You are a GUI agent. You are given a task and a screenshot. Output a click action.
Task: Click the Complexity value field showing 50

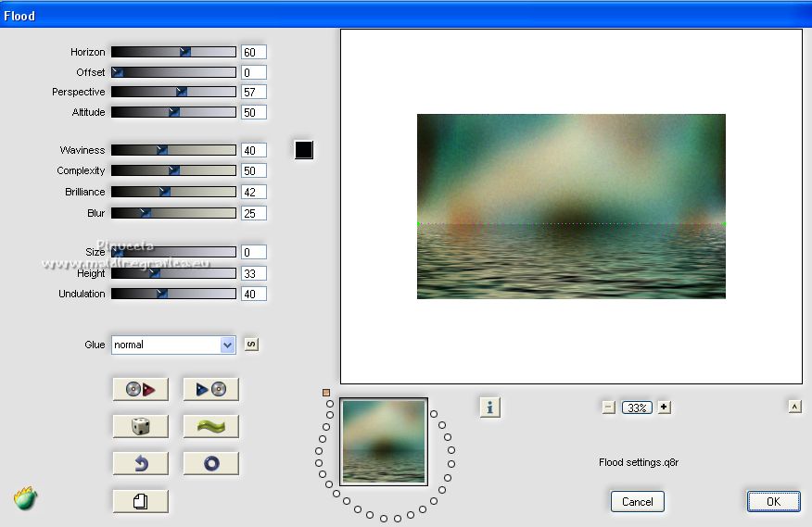coord(254,170)
